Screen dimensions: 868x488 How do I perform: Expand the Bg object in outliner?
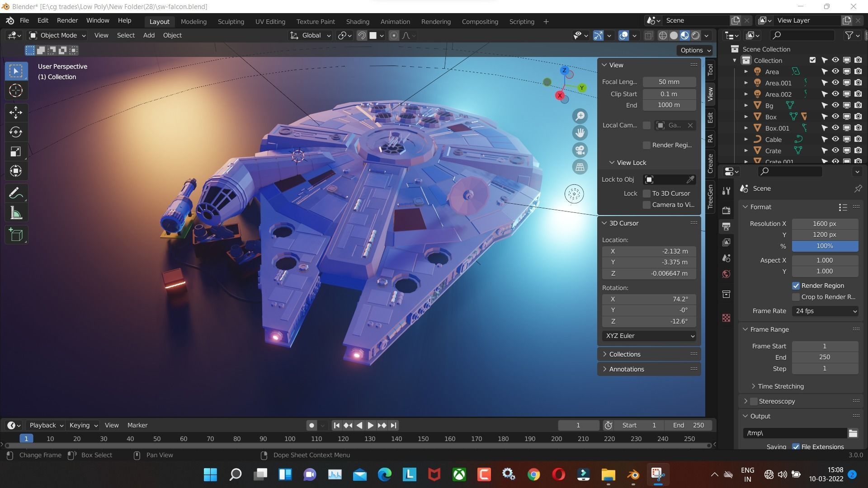(x=746, y=105)
